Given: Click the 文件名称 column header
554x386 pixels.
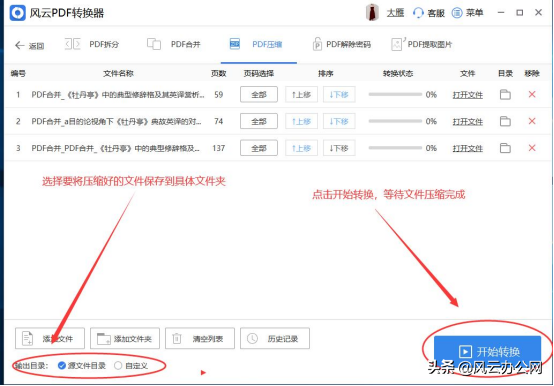Looking at the screenshot, I should tap(118, 73).
